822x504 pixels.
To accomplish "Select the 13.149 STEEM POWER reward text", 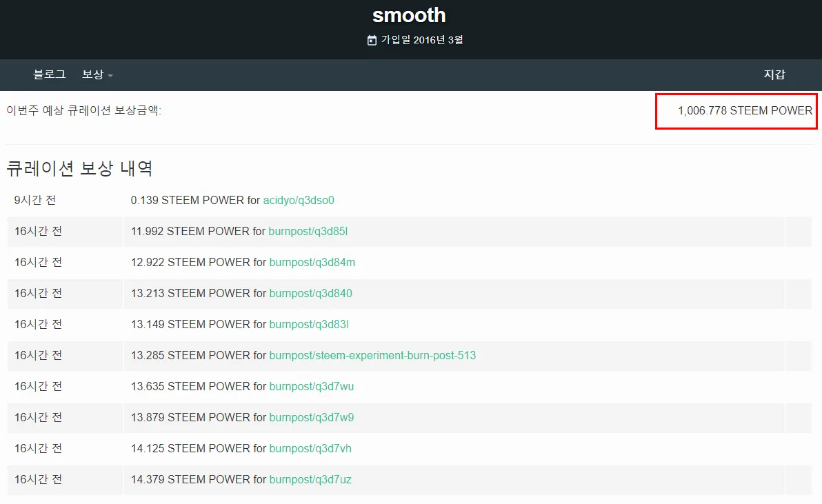I will (x=191, y=324).
